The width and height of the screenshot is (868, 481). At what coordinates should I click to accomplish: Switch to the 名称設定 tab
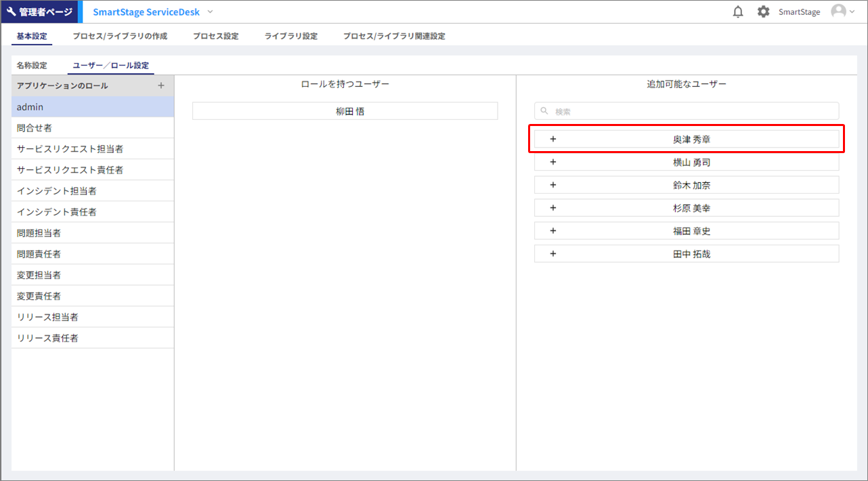click(32, 66)
